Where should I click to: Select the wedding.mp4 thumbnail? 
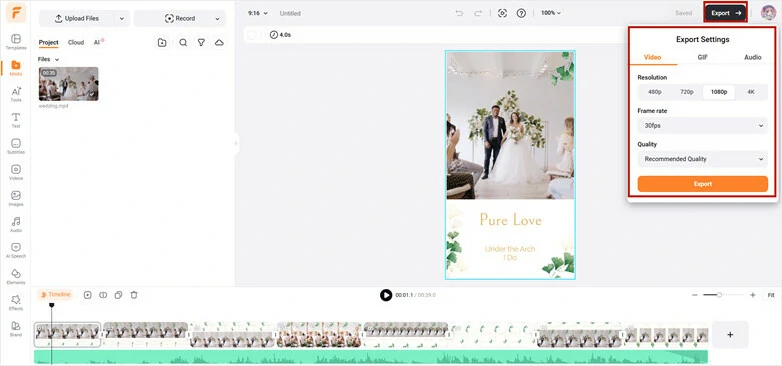click(68, 84)
